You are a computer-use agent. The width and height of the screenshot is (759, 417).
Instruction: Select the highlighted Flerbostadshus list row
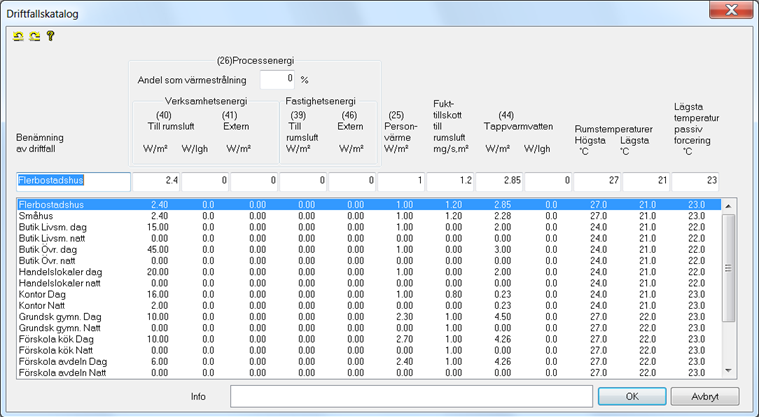[x=369, y=205]
